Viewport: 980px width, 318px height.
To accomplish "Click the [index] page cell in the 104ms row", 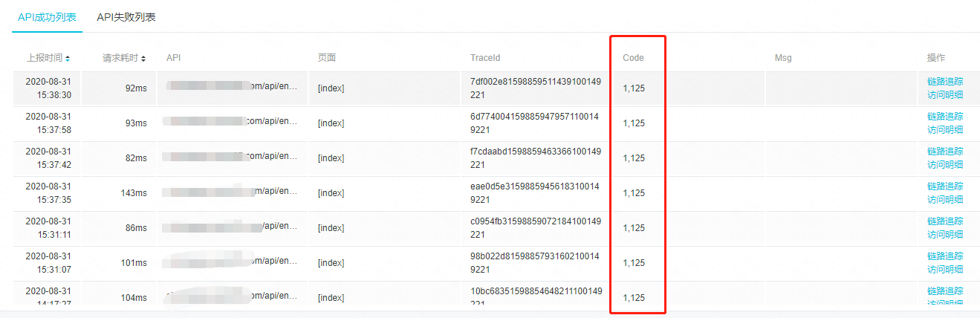I will [331, 298].
